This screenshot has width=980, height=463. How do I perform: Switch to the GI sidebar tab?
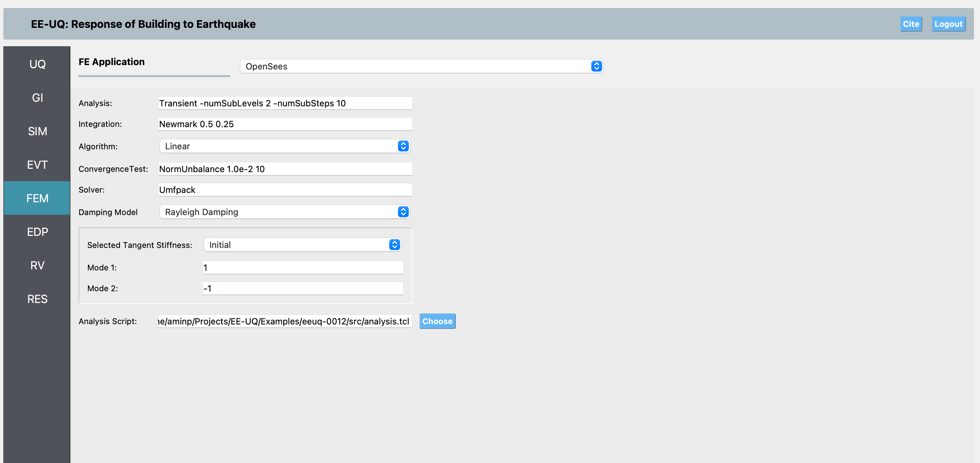[37, 97]
